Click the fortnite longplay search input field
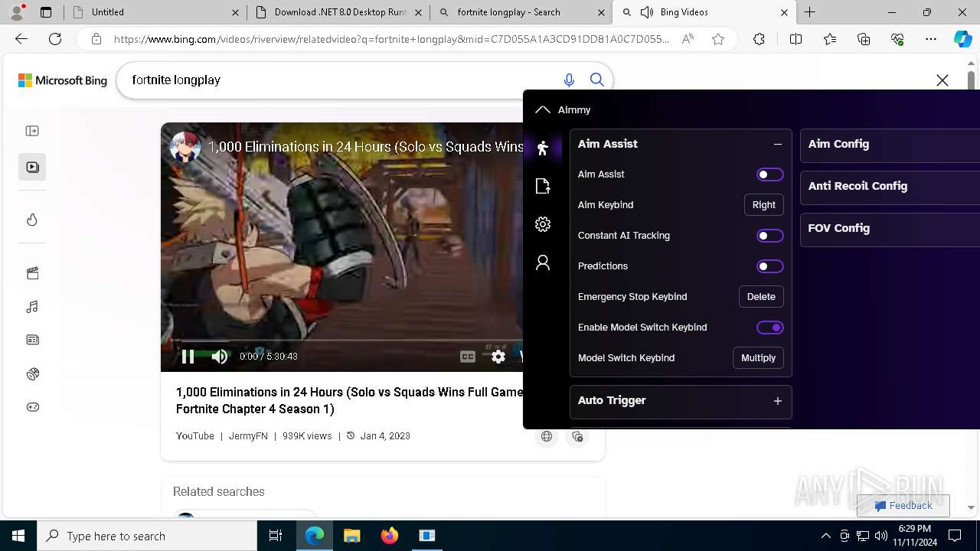The width and height of the screenshot is (980, 551). [x=341, y=80]
